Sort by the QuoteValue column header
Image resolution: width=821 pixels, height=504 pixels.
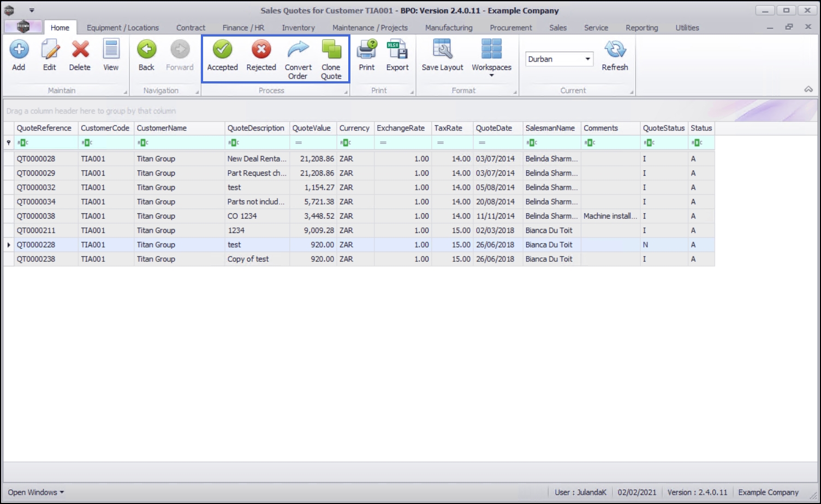tap(313, 128)
